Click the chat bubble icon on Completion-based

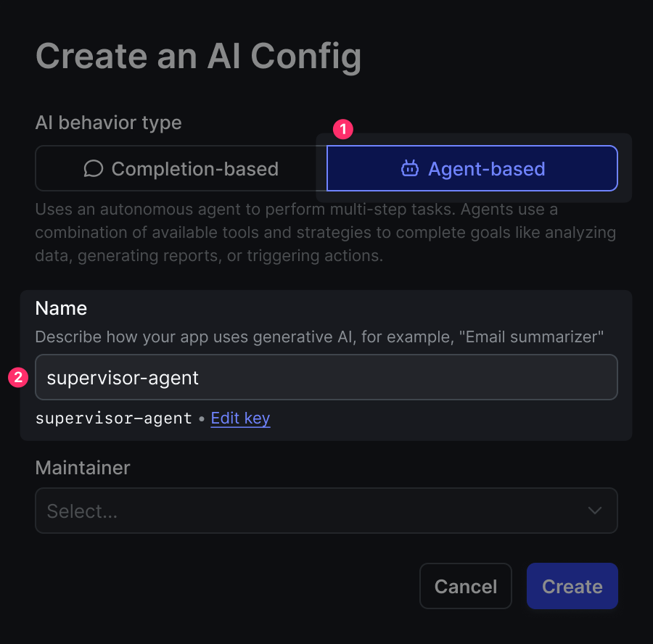click(x=93, y=169)
